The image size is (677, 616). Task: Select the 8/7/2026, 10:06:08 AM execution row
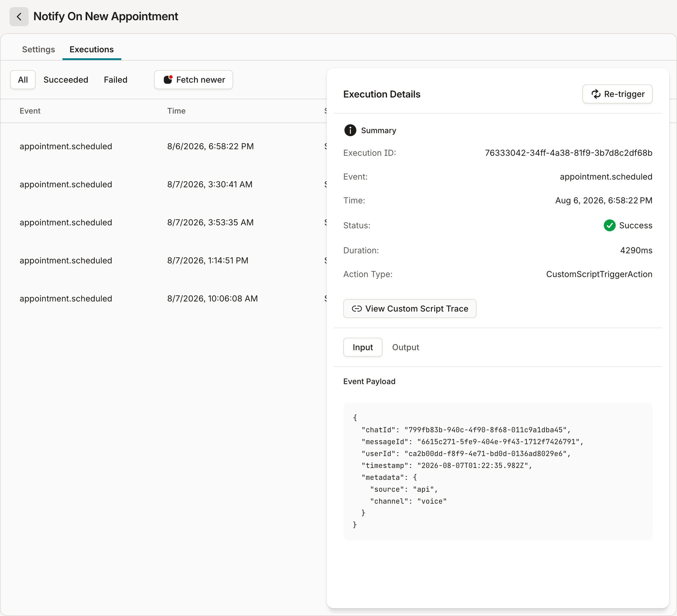tap(164, 298)
